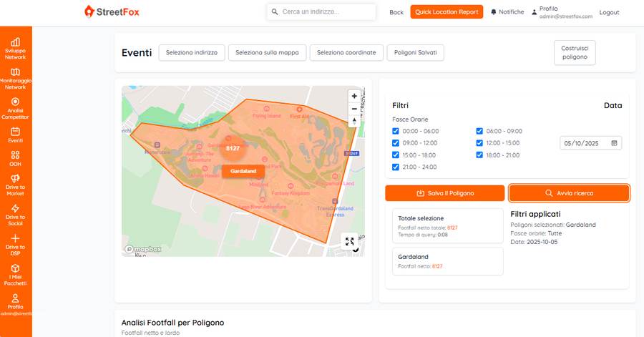Click the Totale selezione card
644x337 pixels.
point(448,226)
